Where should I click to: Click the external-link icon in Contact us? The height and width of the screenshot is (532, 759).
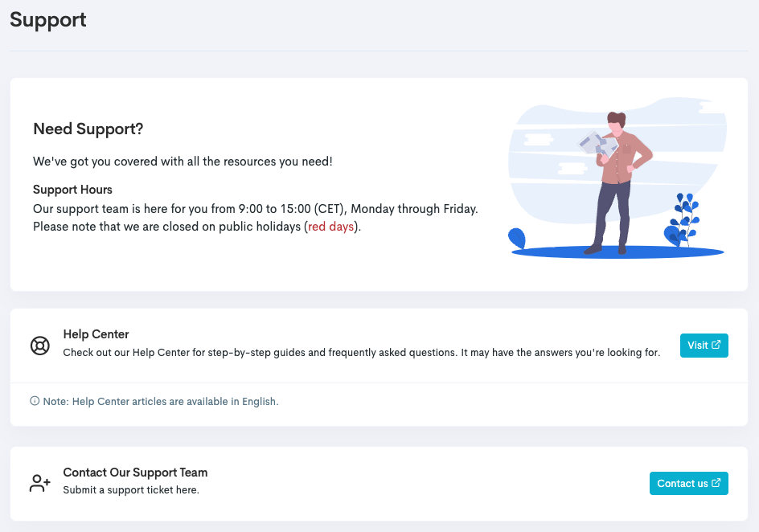click(716, 483)
